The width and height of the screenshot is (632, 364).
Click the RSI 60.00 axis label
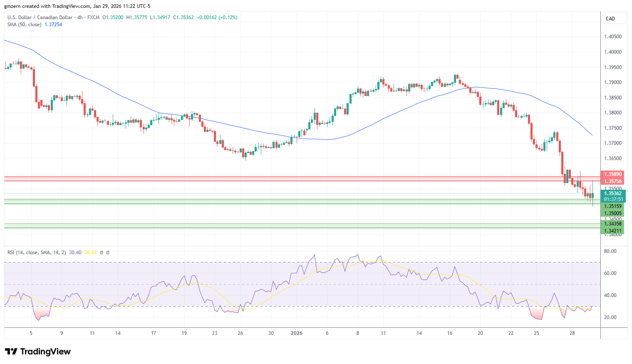(610, 273)
